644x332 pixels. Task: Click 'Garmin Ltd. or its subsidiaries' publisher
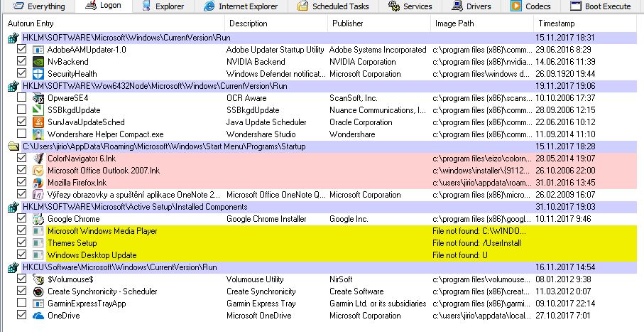378,304
